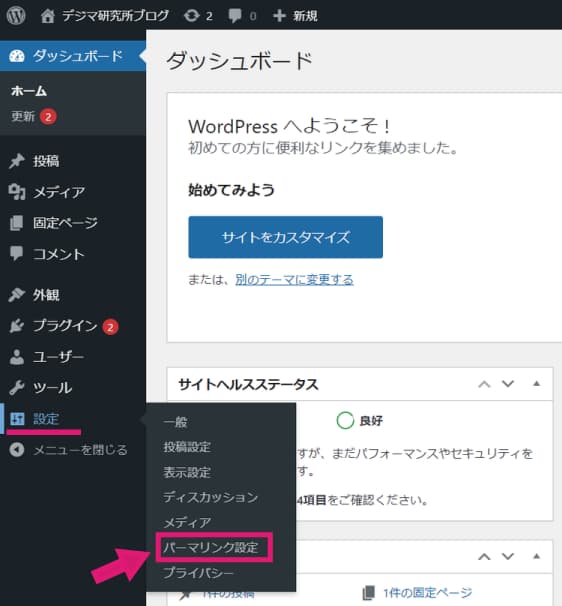Select パーマリンク設定 in the settings flyout
This screenshot has height=606, width=562.
tap(211, 547)
